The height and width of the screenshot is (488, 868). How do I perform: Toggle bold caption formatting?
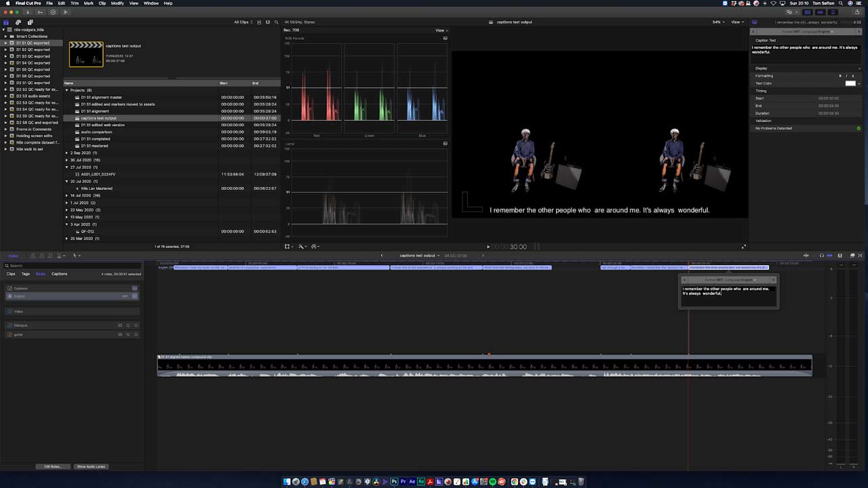840,76
